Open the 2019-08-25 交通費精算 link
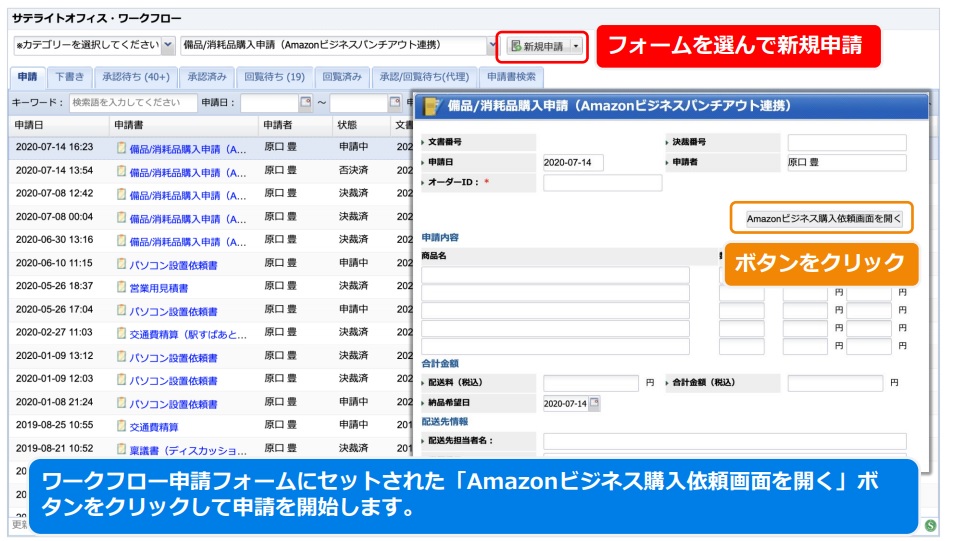Image resolution: width=953 pixels, height=541 pixels. [x=154, y=427]
